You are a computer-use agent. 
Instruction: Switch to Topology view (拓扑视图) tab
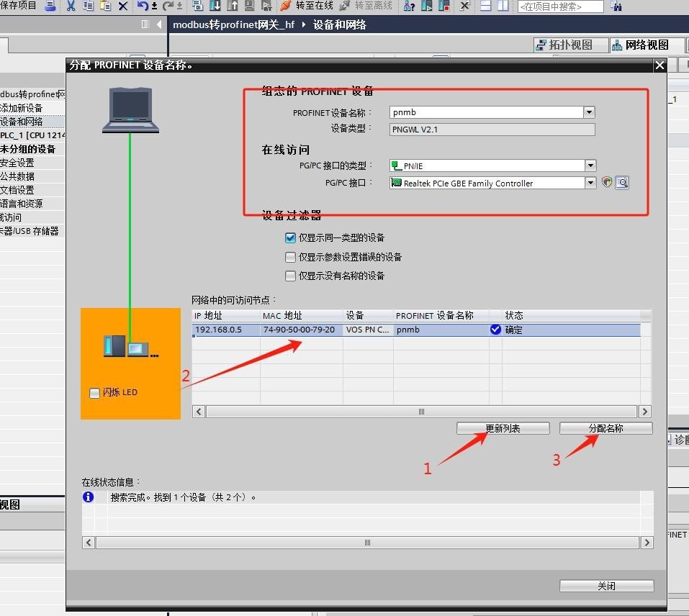click(x=564, y=45)
